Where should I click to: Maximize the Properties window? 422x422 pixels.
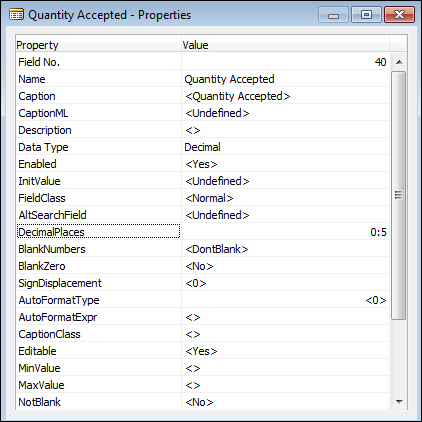tap(366, 15)
